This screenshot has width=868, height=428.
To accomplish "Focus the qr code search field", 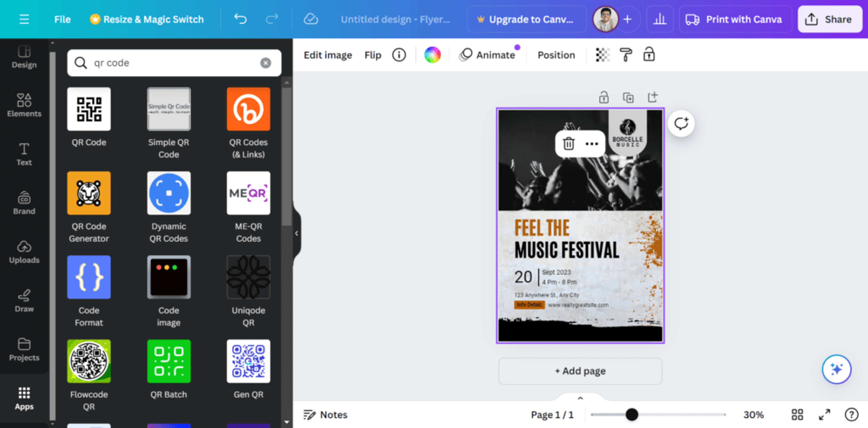I will pyautogui.click(x=174, y=63).
